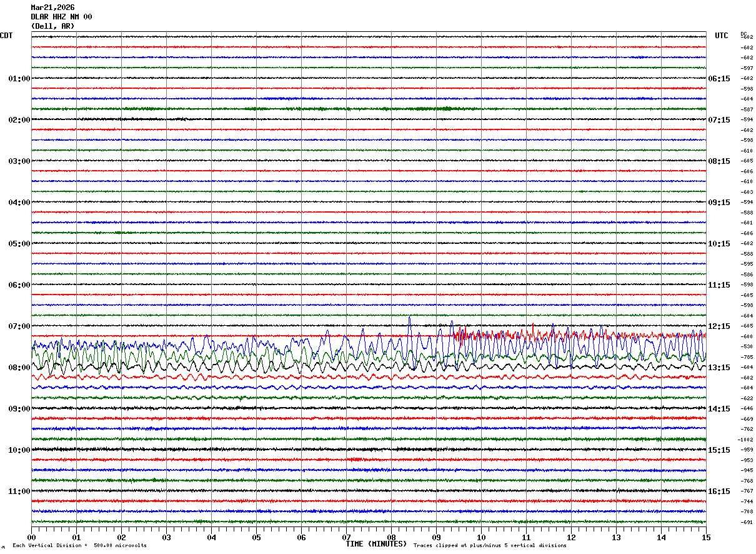This screenshot has width=756, height=554.
Task: Click the (Dell, AR) location text
Action: [52, 26]
